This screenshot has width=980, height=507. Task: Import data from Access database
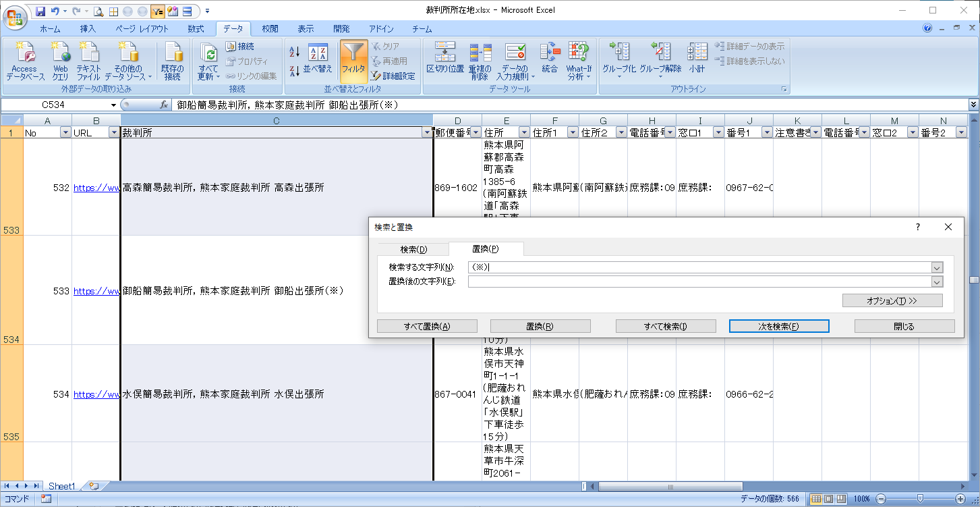click(x=25, y=61)
